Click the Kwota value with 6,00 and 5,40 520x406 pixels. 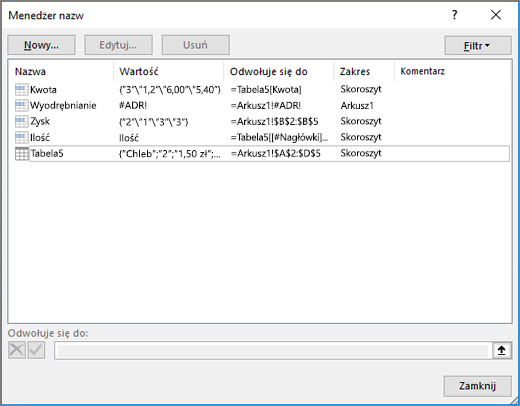(x=170, y=89)
